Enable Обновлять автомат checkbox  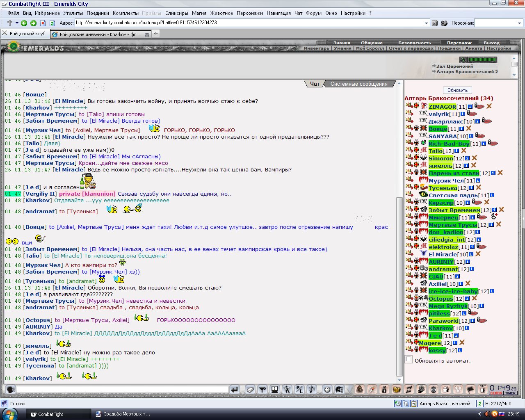(409, 360)
